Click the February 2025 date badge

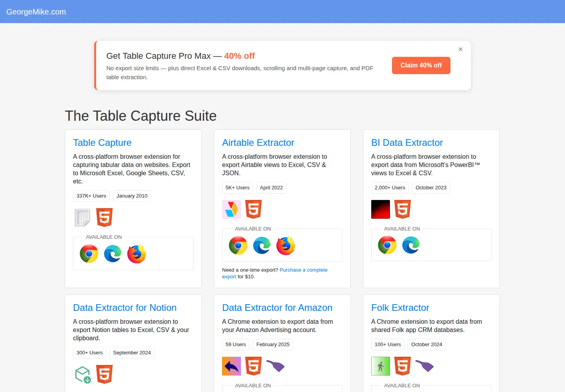tap(273, 345)
